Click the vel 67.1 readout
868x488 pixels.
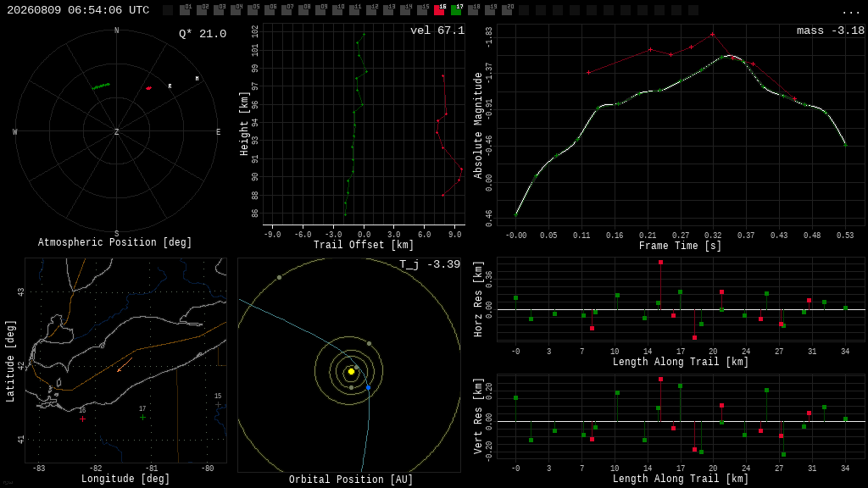[437, 30]
